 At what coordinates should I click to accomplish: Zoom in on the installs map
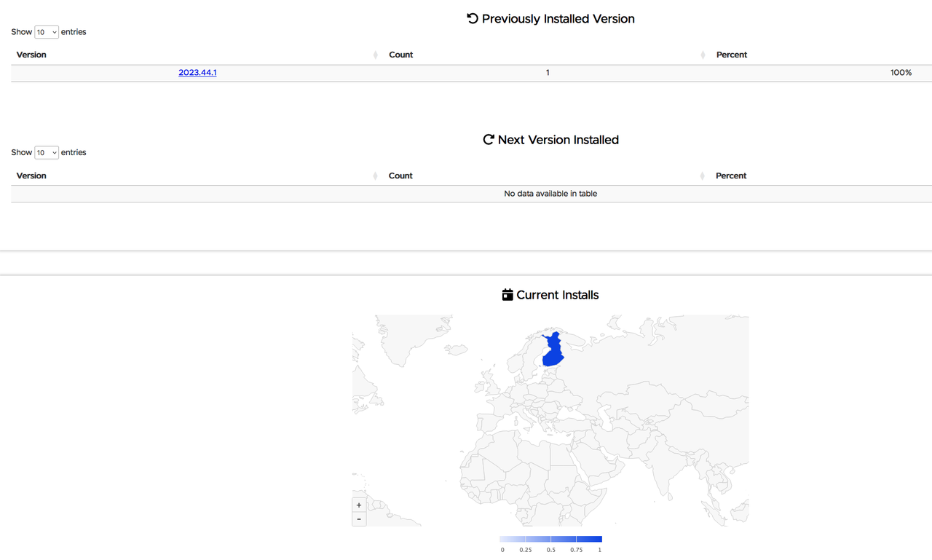(x=359, y=505)
